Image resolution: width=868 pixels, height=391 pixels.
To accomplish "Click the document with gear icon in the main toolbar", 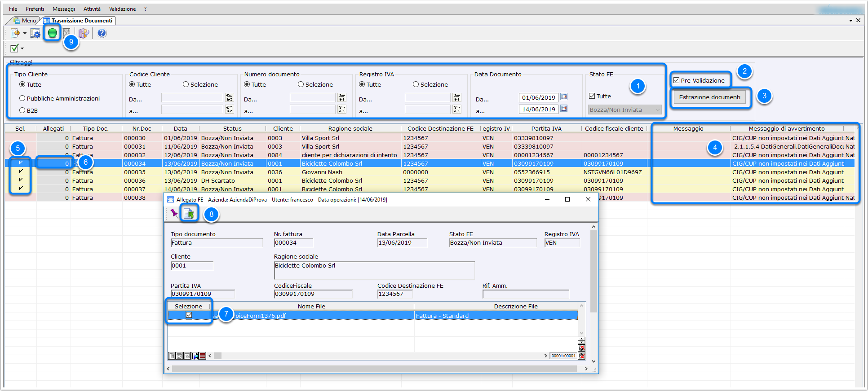I will pyautogui.click(x=15, y=33).
